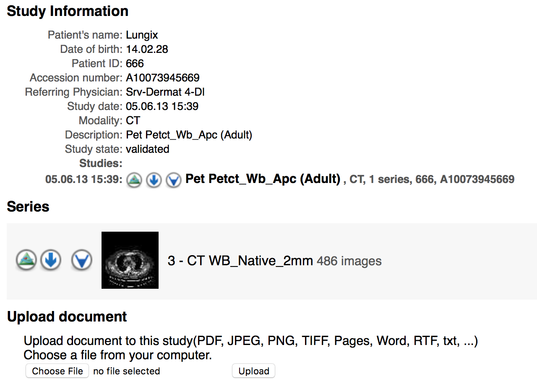Click the accession number A10073945669 value

coord(163,78)
